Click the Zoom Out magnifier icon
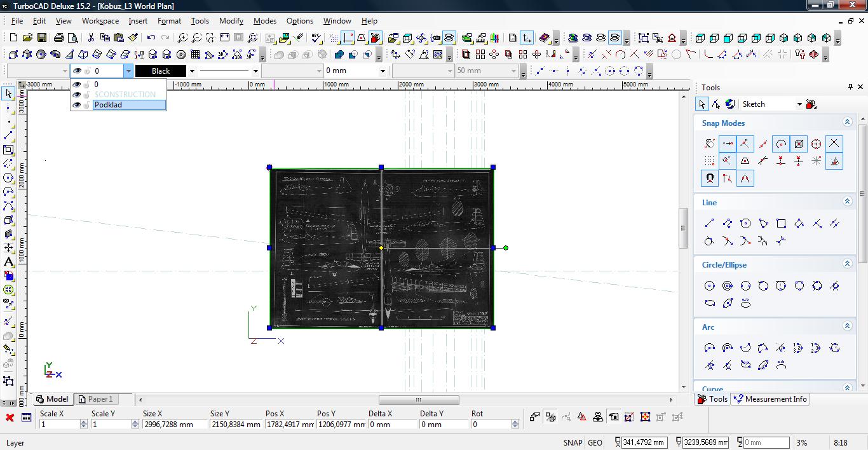 tap(197, 38)
